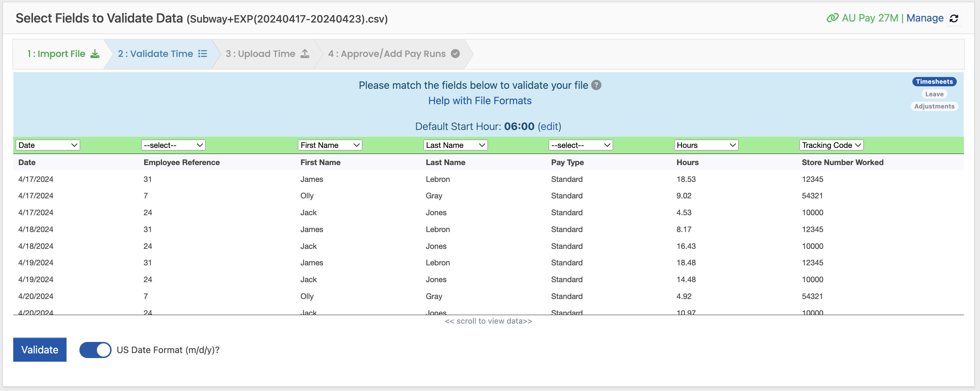This screenshot has width=980, height=391.
Task: Click edit link for Default Start Hour
Action: 549,126
